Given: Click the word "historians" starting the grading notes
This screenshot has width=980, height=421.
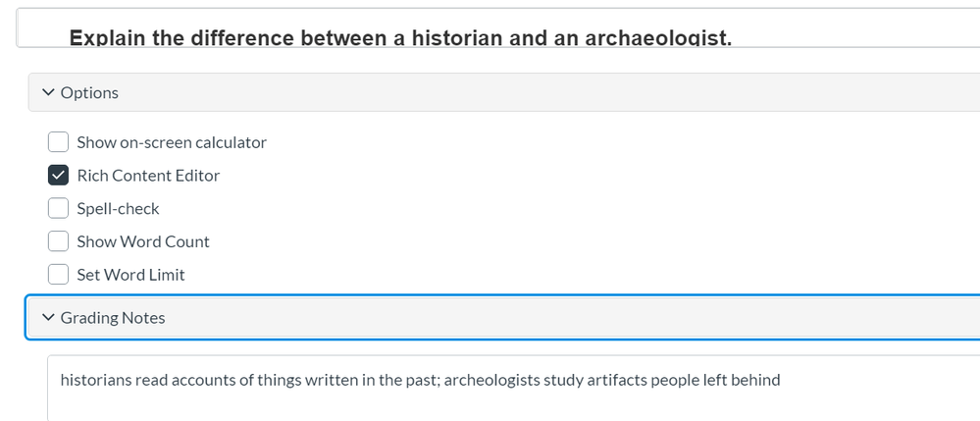Looking at the screenshot, I should (96, 380).
